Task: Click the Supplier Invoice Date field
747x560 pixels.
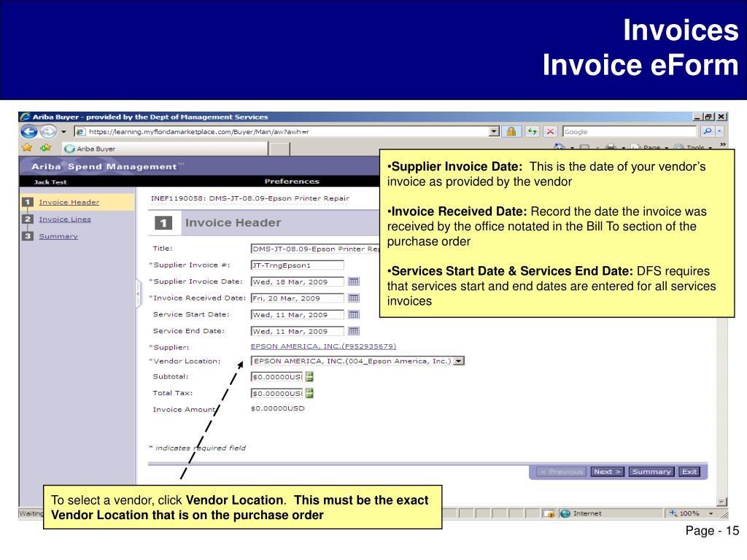Action: [x=298, y=282]
